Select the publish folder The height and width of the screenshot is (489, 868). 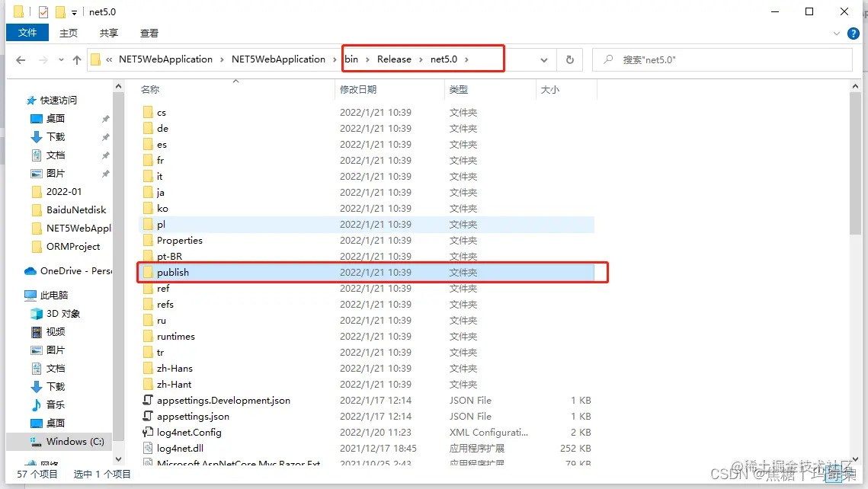tap(367, 272)
